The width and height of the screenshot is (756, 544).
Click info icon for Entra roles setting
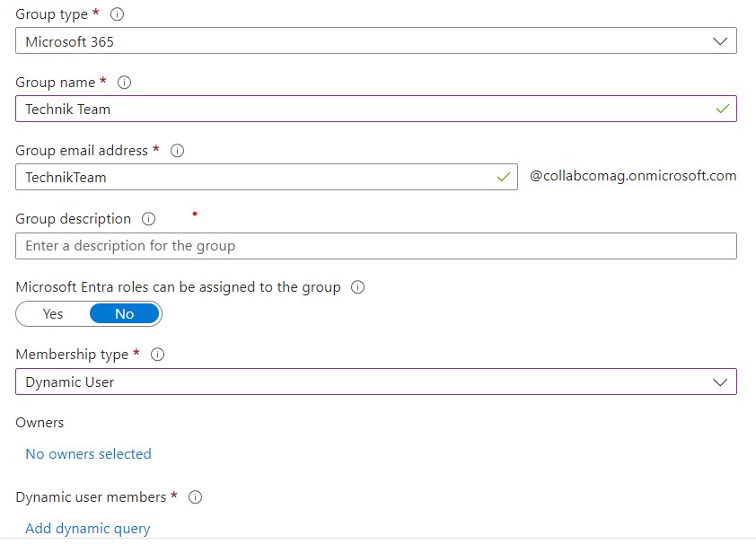coord(357,287)
